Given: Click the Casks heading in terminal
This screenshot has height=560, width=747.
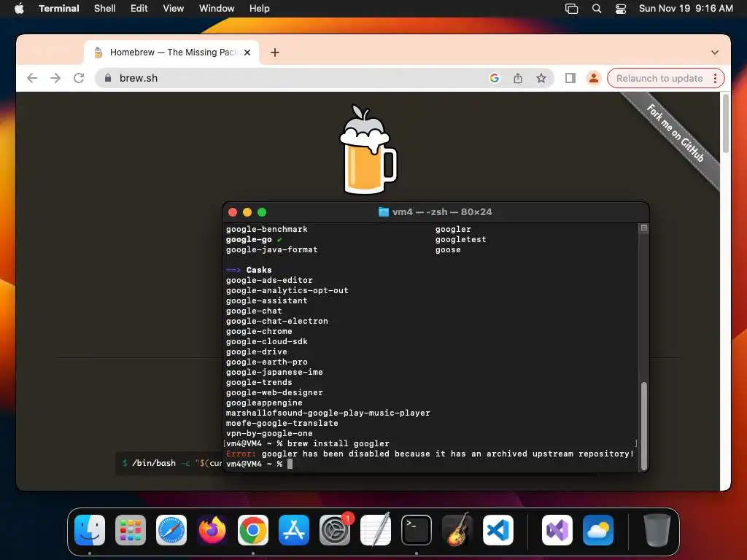Looking at the screenshot, I should tap(259, 270).
